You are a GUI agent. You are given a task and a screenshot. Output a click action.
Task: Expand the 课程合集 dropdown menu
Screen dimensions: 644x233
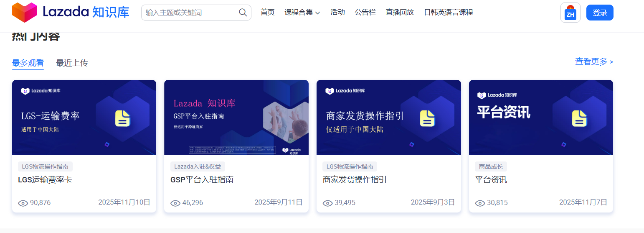pos(302,13)
